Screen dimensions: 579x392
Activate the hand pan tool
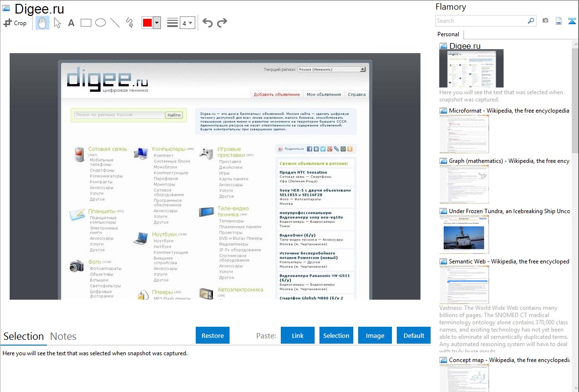(42, 23)
